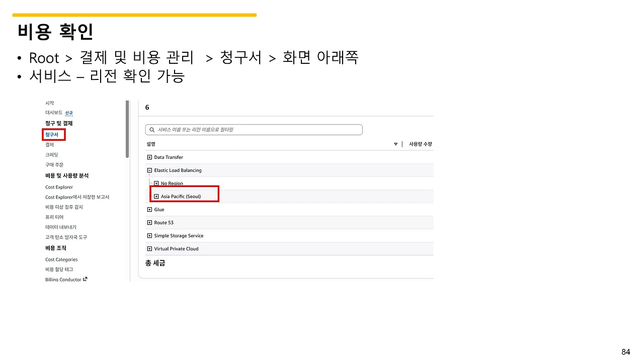This screenshot has height=362, width=644.
Task: Click the sidebar vertical scrollbar
Action: coord(127,129)
